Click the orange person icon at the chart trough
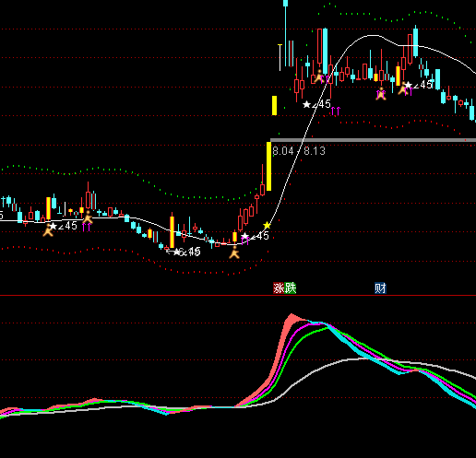Image resolution: width=476 pixels, height=458 pixels. 234,252
